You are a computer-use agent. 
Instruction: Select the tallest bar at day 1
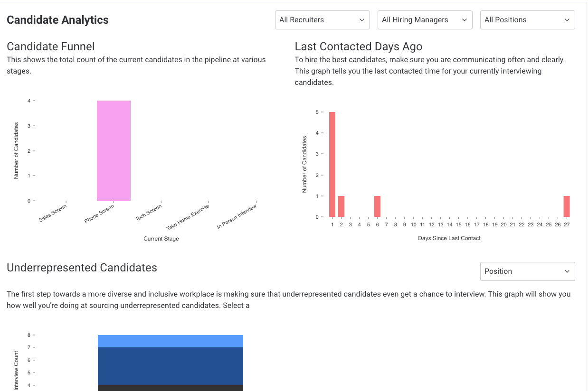(x=332, y=164)
